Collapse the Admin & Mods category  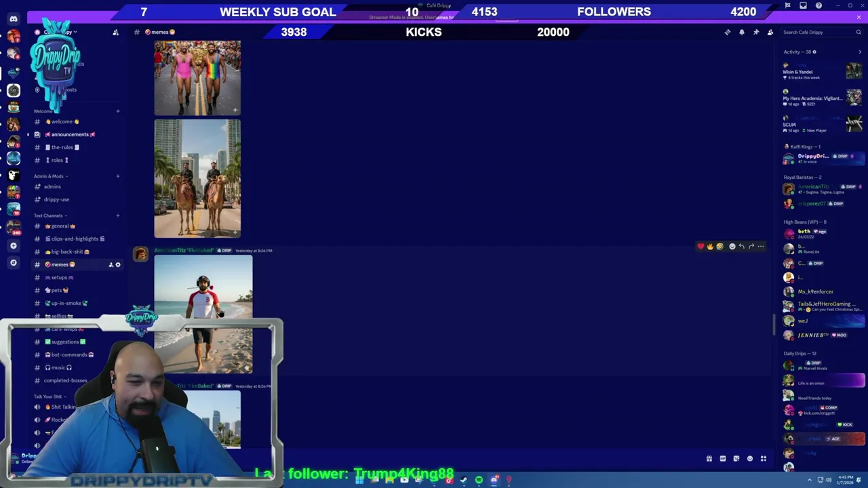point(50,176)
